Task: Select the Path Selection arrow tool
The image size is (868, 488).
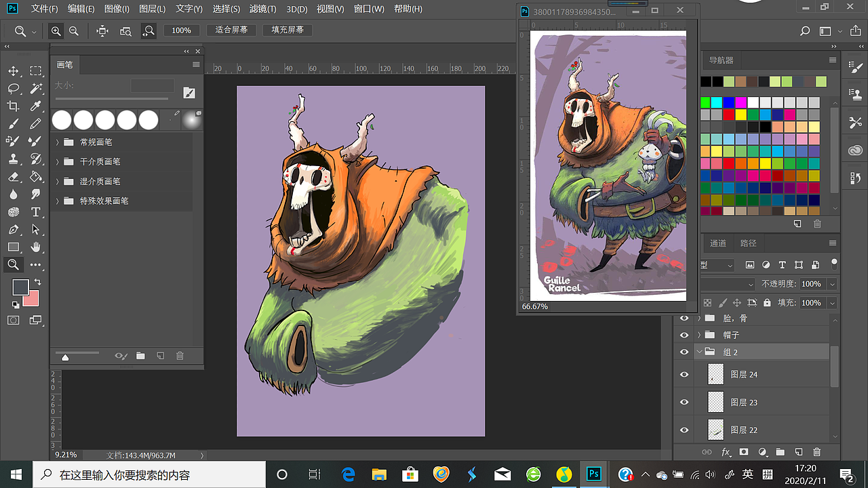Action: tap(35, 230)
